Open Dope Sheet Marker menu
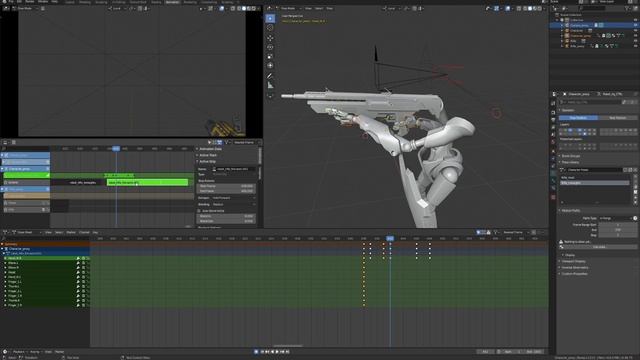640x360 pixels. [71, 232]
